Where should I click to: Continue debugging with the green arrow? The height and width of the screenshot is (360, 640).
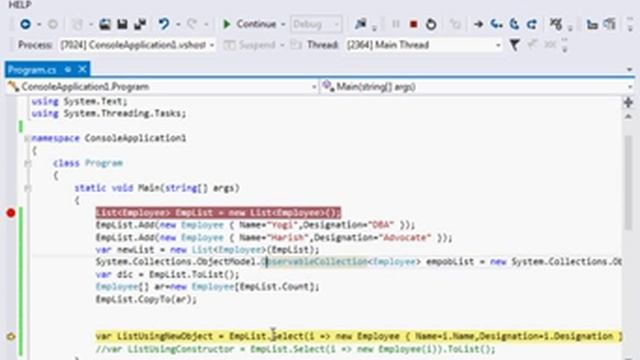tap(227, 24)
